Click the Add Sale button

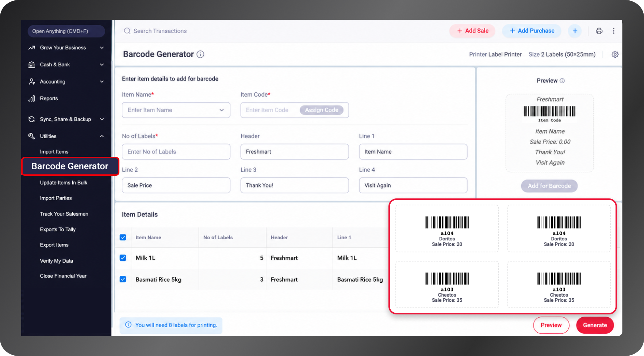click(x=472, y=31)
